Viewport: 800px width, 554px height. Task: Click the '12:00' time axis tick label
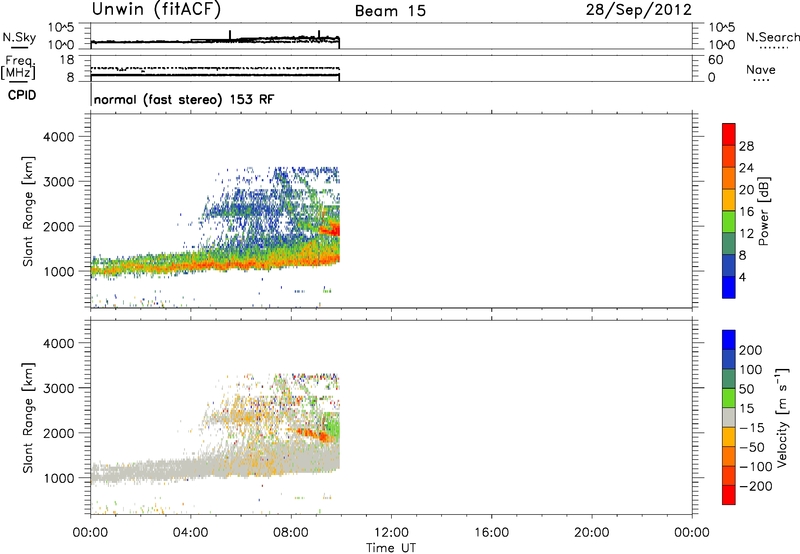(391, 533)
